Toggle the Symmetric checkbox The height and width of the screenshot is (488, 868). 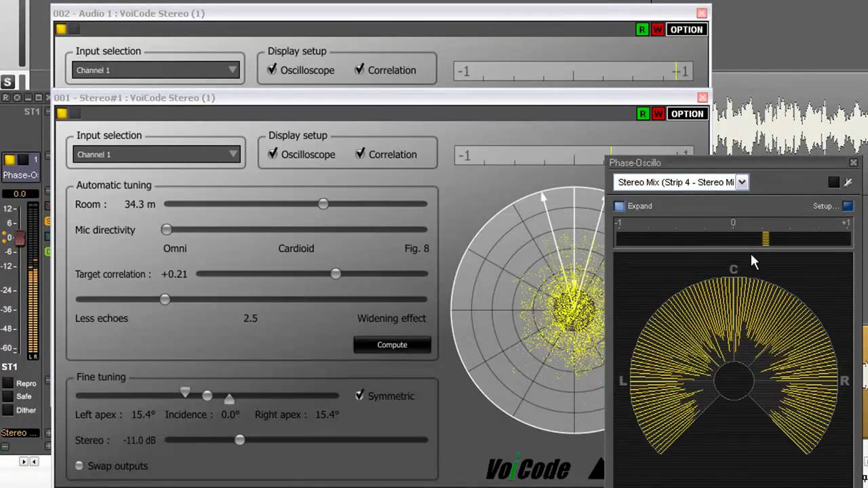click(x=359, y=395)
